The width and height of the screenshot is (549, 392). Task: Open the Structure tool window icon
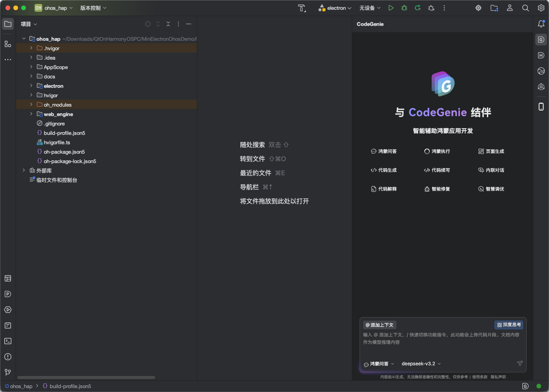pos(8,44)
